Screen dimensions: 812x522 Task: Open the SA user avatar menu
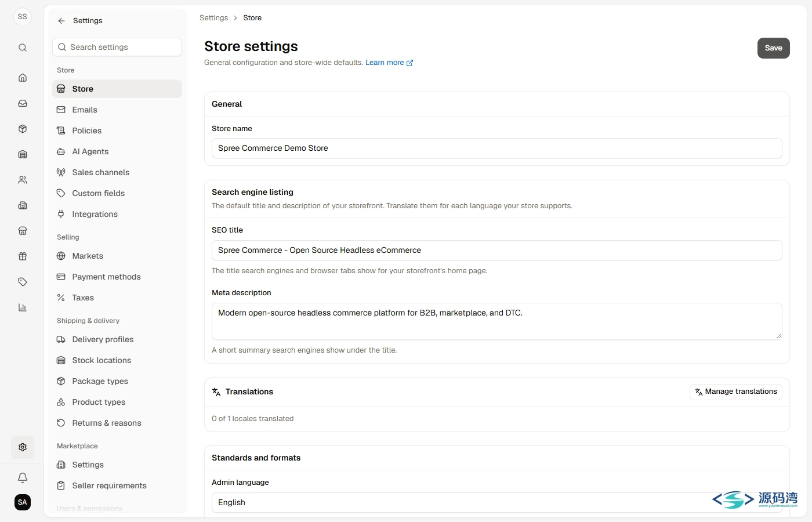(x=23, y=502)
